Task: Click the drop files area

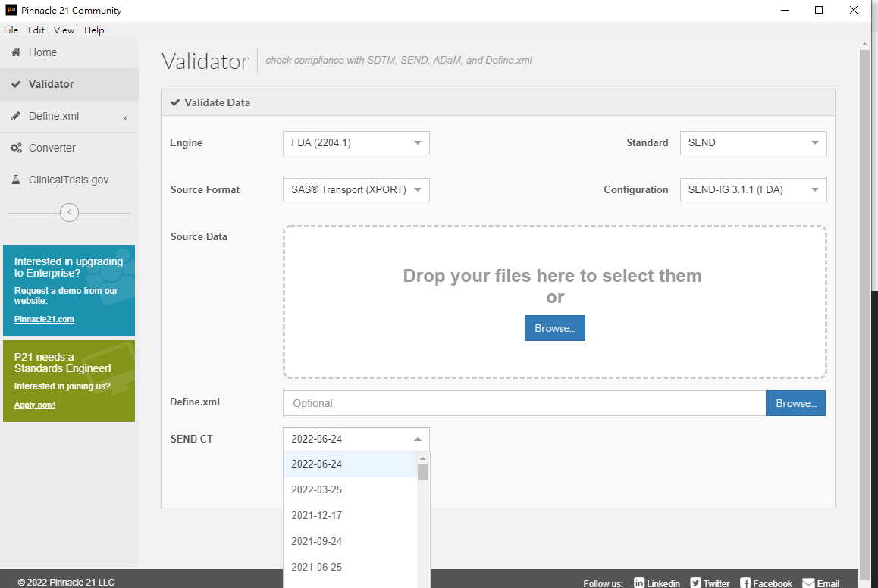Action: (555, 302)
